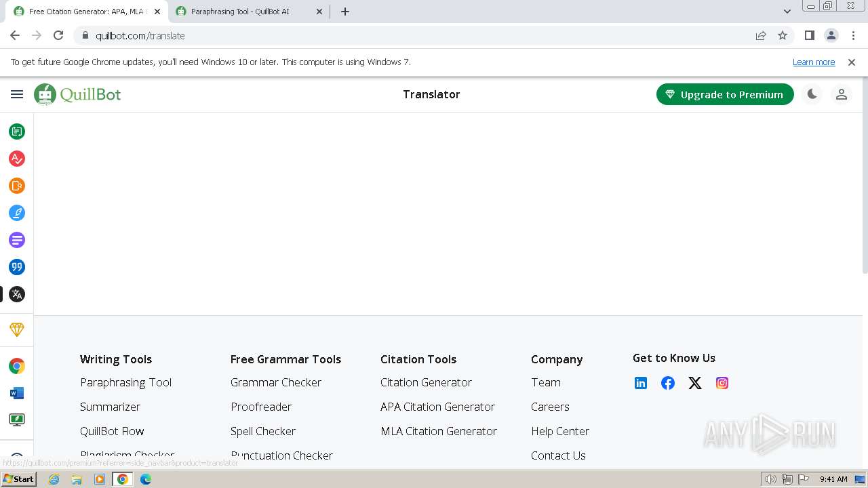Open the Windows Start menu
The width and height of the screenshot is (868, 488).
(19, 479)
